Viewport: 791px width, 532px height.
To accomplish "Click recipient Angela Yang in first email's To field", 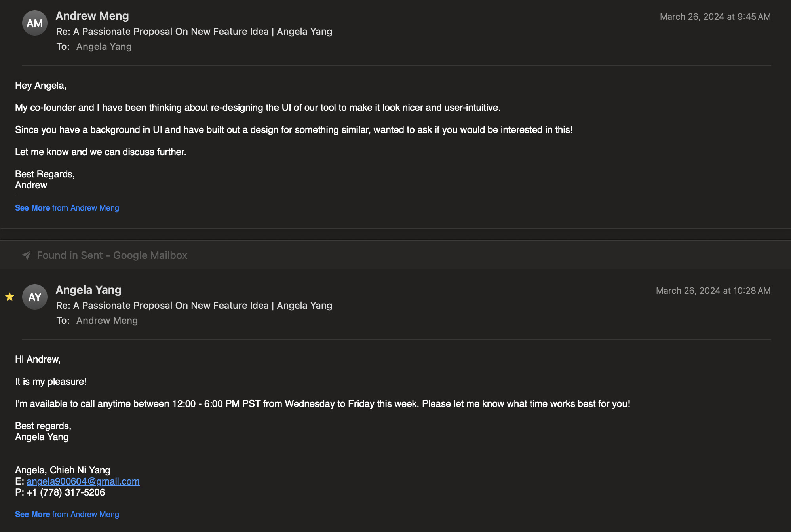I will click(104, 47).
